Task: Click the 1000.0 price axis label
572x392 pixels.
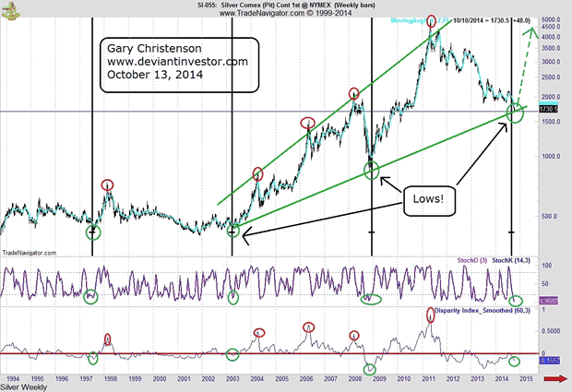Action: coord(551,157)
